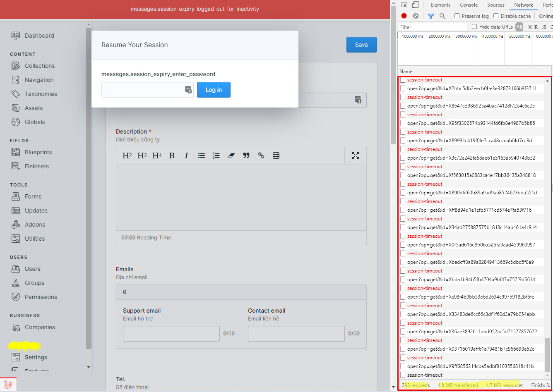Remove formatting with eraser icon

[231, 155]
